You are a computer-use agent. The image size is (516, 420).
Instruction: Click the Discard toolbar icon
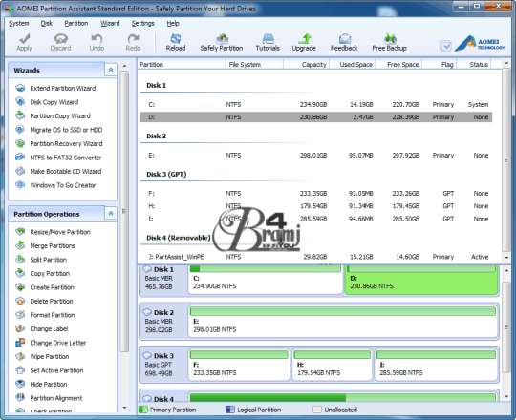60,42
